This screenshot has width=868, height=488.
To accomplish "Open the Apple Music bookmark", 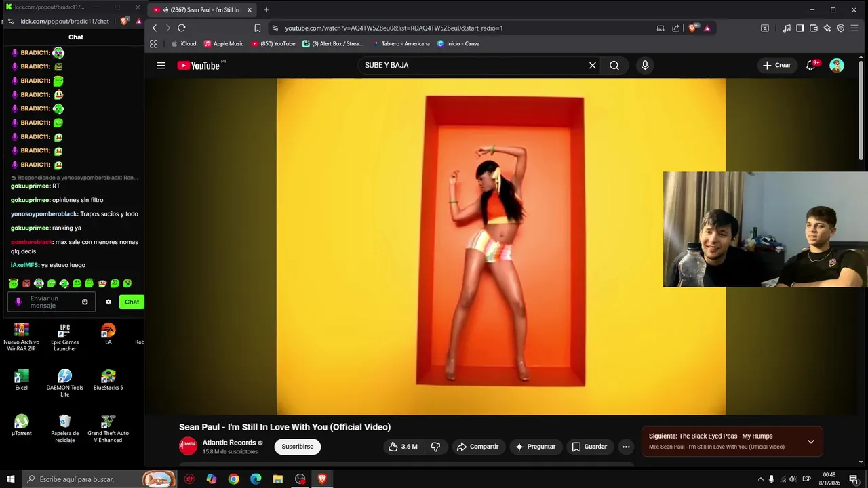I will (224, 44).
